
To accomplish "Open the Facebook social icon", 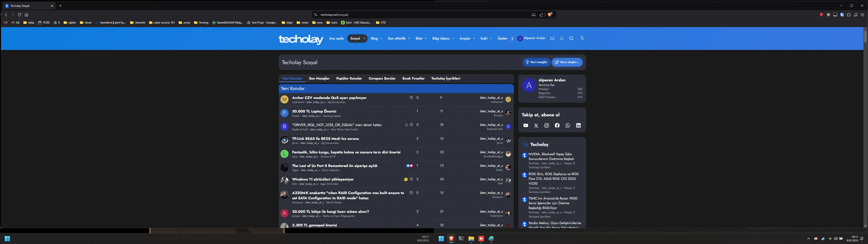I will pyautogui.click(x=557, y=125).
